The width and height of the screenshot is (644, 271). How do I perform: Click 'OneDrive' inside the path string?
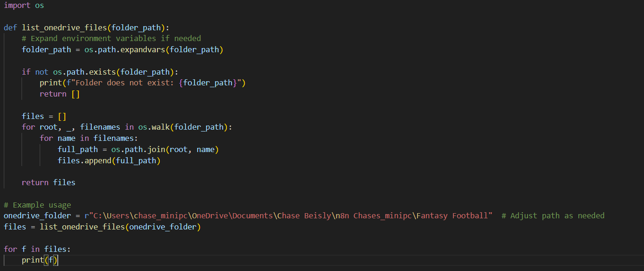tap(210, 215)
